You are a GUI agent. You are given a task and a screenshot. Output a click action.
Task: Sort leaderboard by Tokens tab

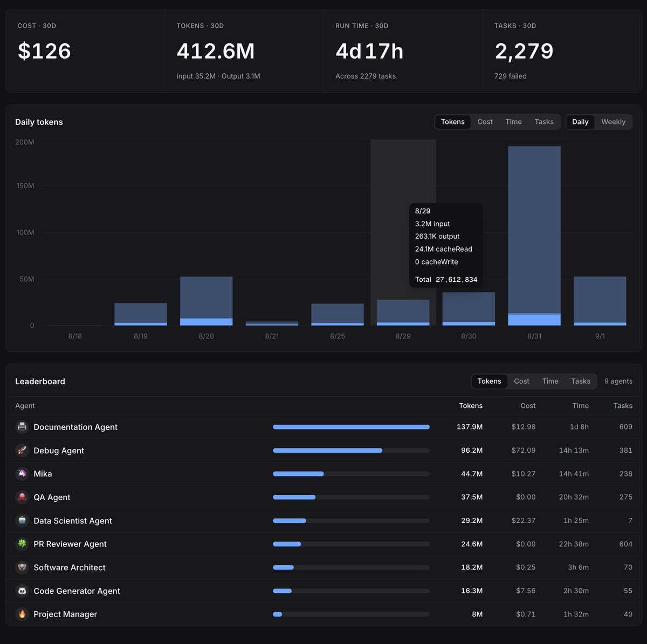coord(489,381)
